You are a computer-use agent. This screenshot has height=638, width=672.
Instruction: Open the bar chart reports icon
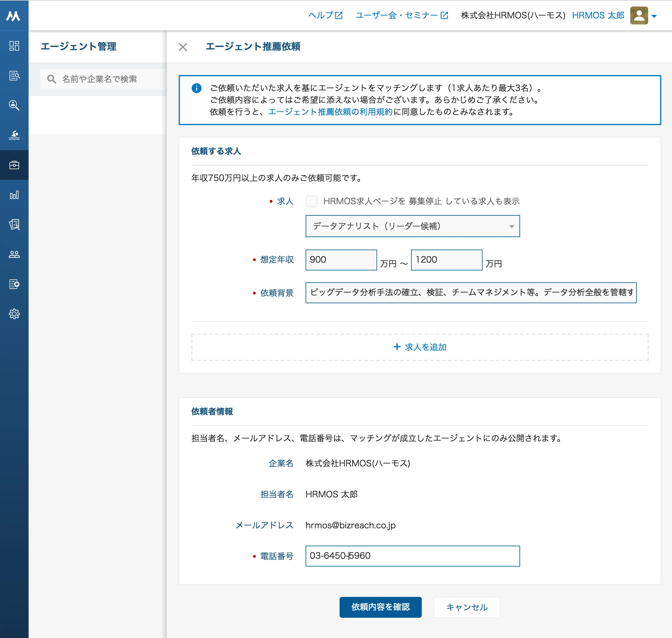pos(14,195)
